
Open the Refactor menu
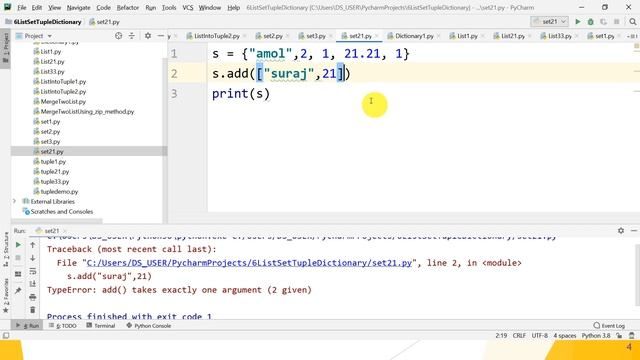(x=128, y=7)
